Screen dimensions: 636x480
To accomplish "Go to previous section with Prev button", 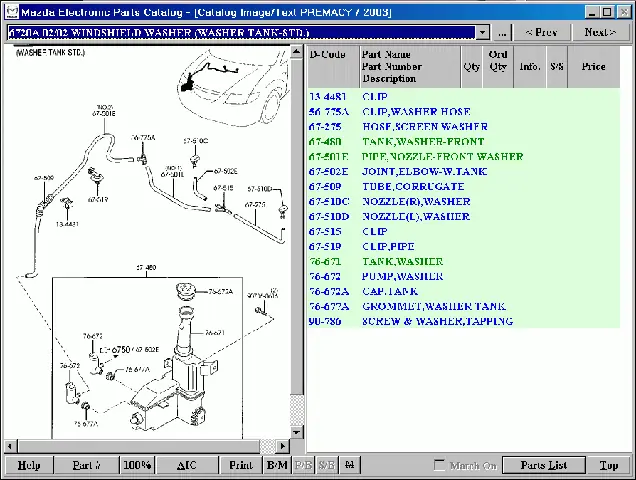I will coord(541,32).
